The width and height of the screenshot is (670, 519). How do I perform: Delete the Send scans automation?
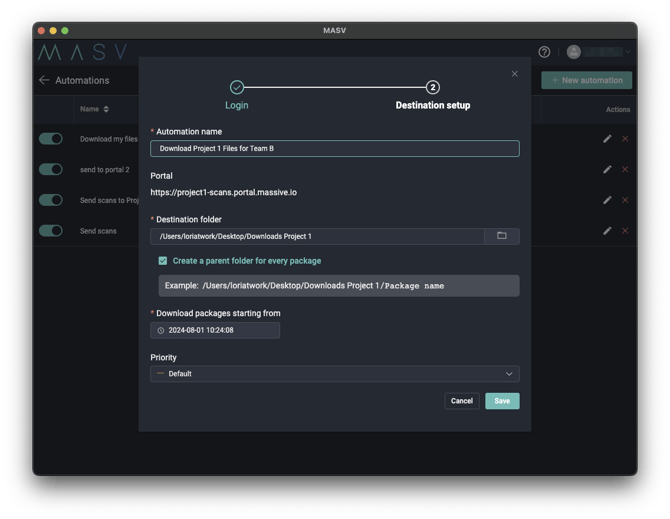click(x=625, y=231)
